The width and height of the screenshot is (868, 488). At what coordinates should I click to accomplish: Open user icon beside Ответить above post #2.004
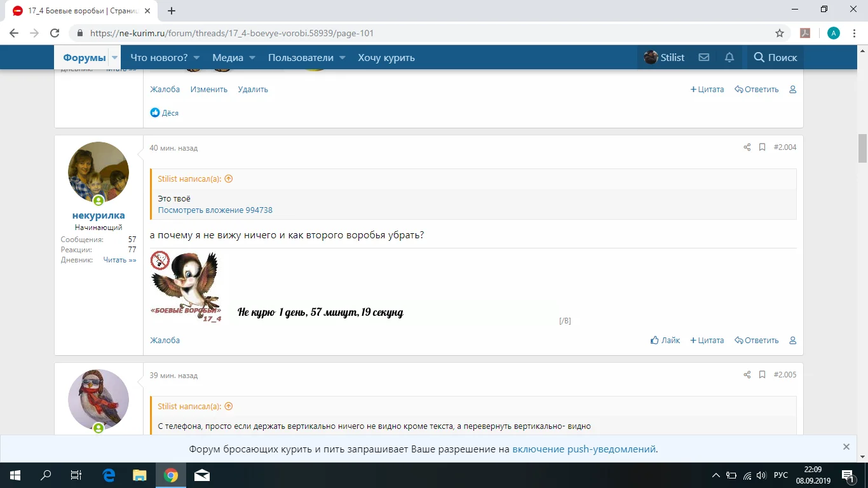792,90
